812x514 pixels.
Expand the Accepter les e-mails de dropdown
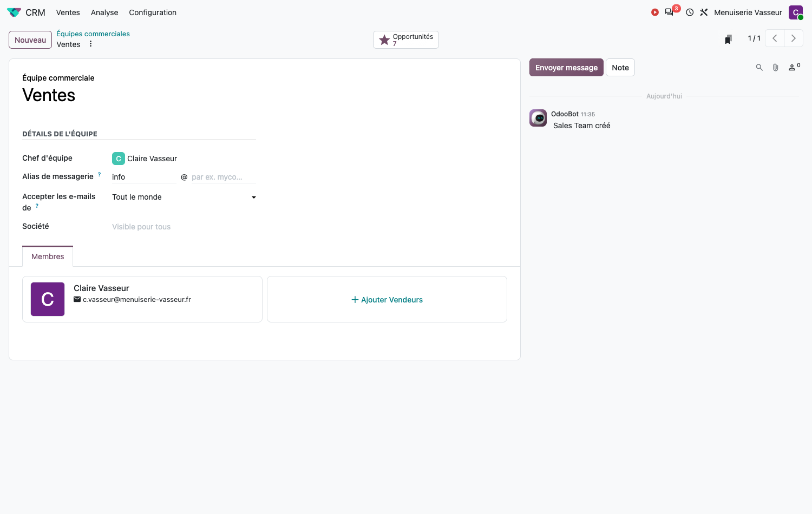(x=184, y=197)
